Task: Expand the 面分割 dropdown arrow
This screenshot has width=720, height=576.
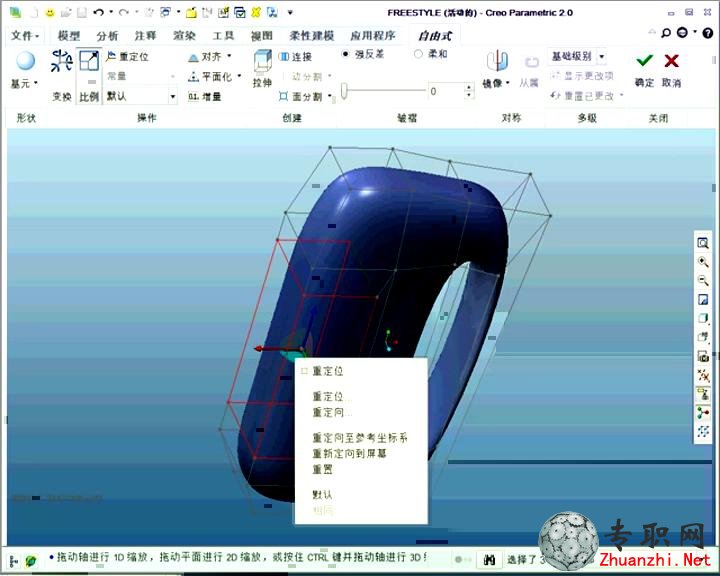Action: 330,96
